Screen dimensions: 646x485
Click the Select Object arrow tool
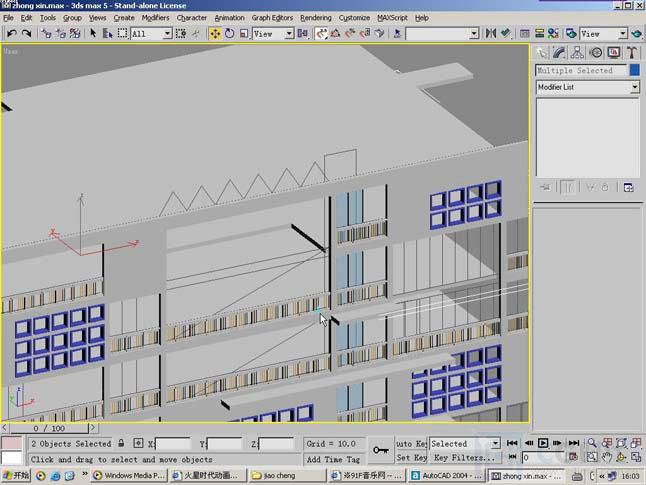coord(93,34)
